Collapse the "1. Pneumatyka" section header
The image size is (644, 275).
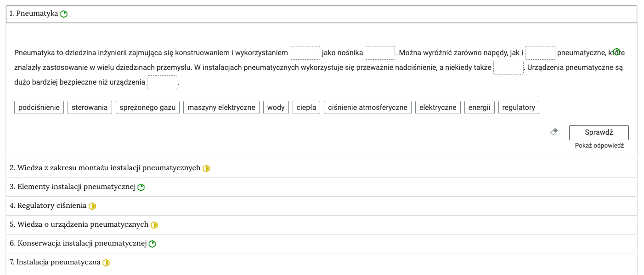[x=34, y=13]
